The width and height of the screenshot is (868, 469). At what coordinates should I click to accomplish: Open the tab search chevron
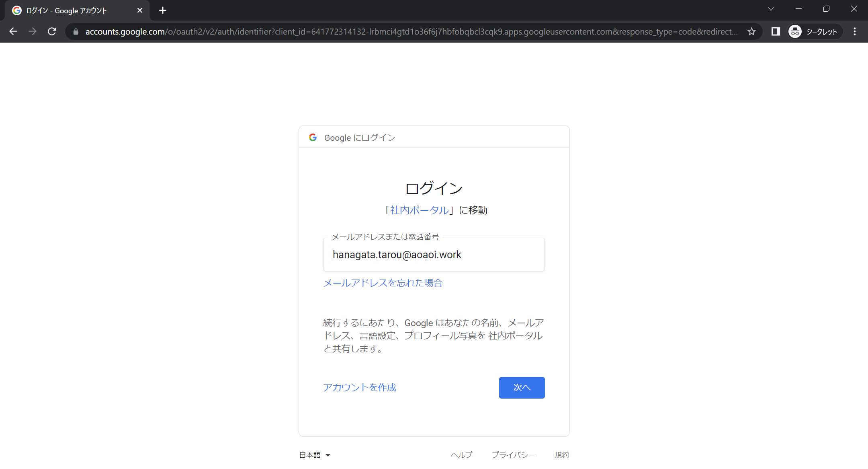pos(771,9)
